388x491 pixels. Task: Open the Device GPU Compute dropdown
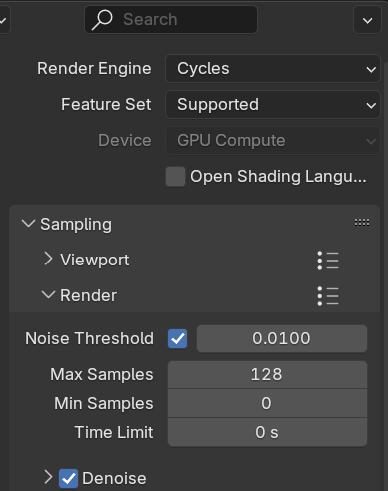(273, 141)
